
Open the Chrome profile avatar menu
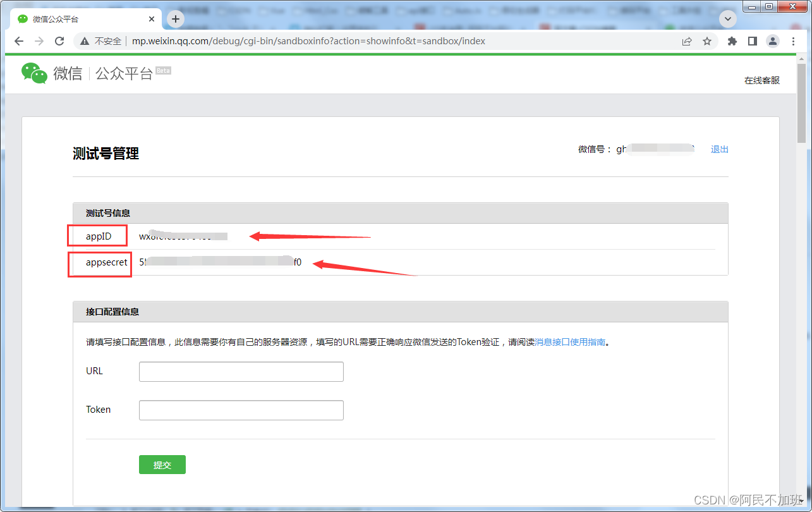(x=773, y=41)
